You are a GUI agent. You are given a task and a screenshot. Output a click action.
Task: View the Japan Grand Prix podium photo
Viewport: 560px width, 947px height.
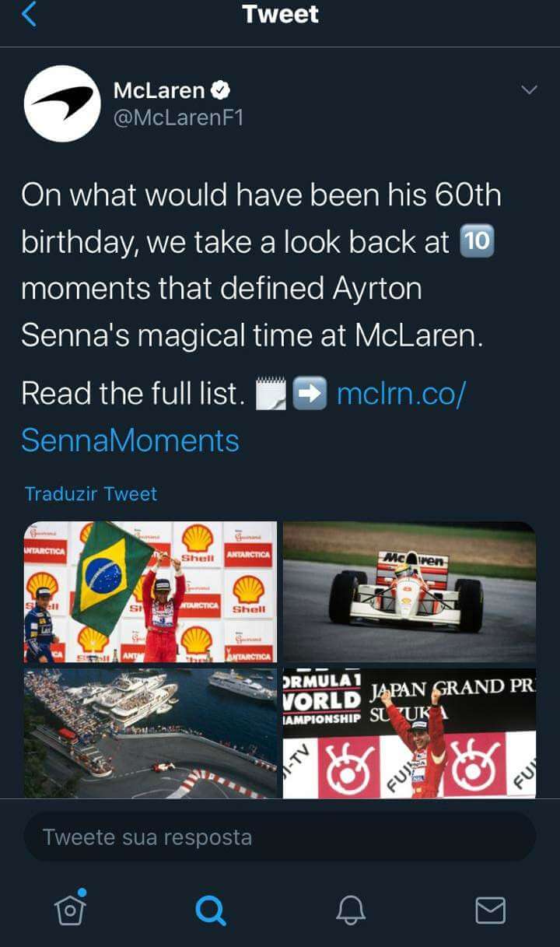[x=409, y=733]
